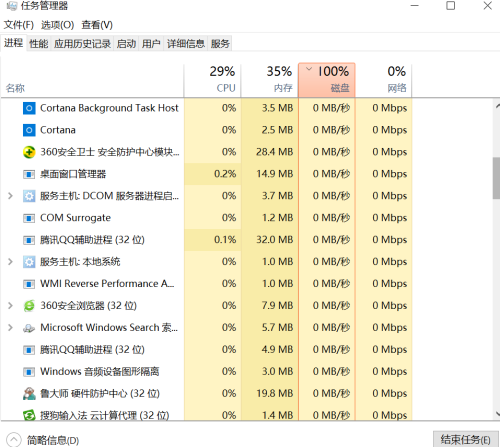Click the 搜狗输入法 云计算代理 icon
The width and height of the screenshot is (500, 447).
[x=29, y=415]
